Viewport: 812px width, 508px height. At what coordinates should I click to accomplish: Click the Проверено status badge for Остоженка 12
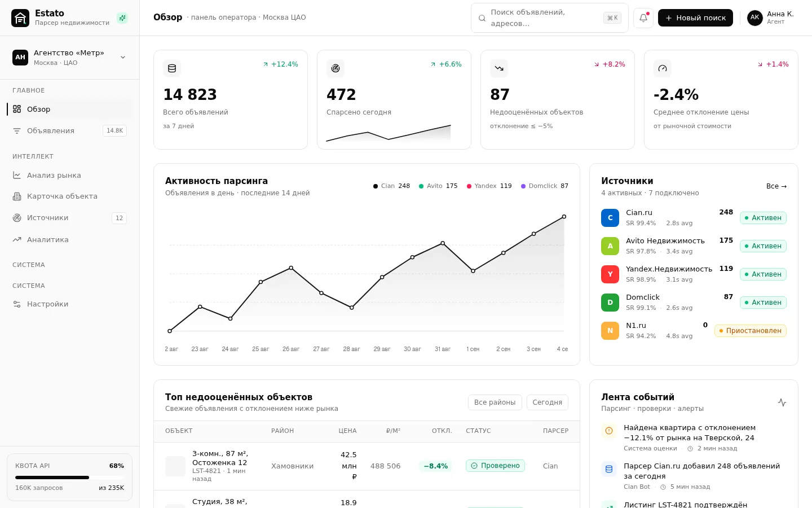495,466
